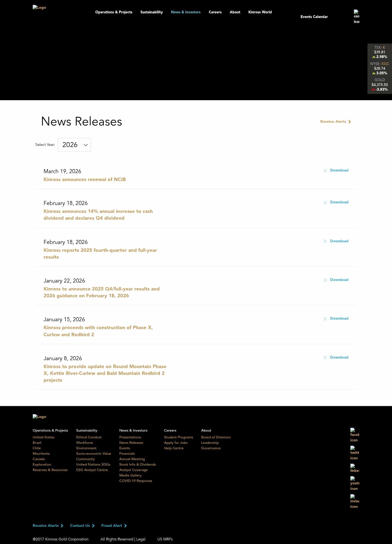Screen dimensions: 392x544
Task: Download the January 8, 2026 release
Action: point(339,357)
